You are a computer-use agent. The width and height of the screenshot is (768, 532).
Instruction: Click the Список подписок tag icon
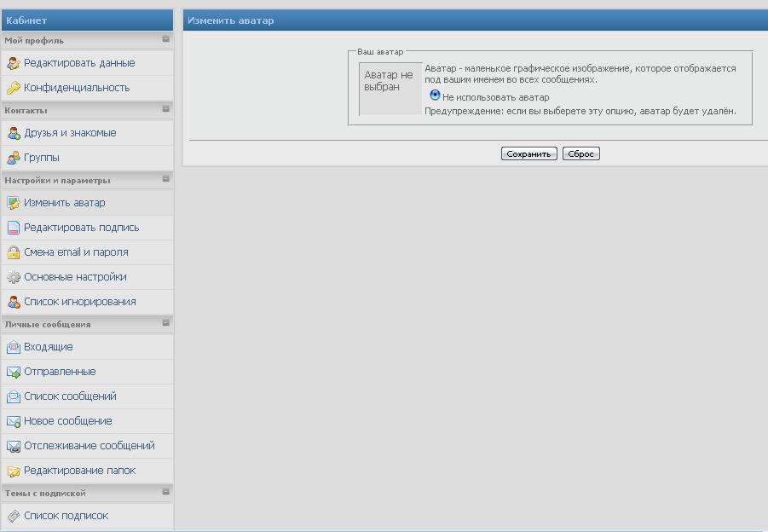[x=14, y=516]
